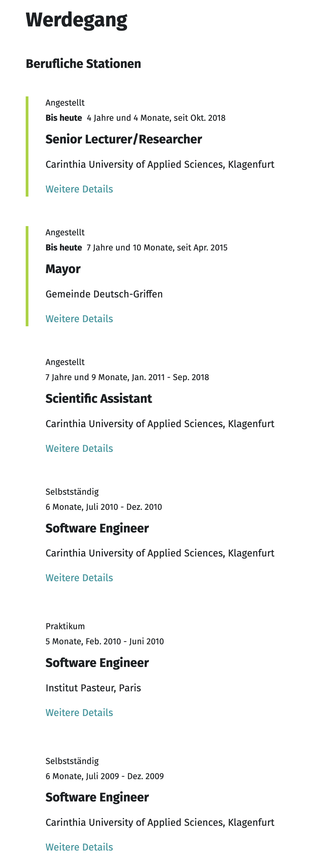Image resolution: width=322 pixels, height=868 pixels.
Task: Expand Weitere Details for 2010 self-employed Software Engineer
Action: click(x=79, y=578)
